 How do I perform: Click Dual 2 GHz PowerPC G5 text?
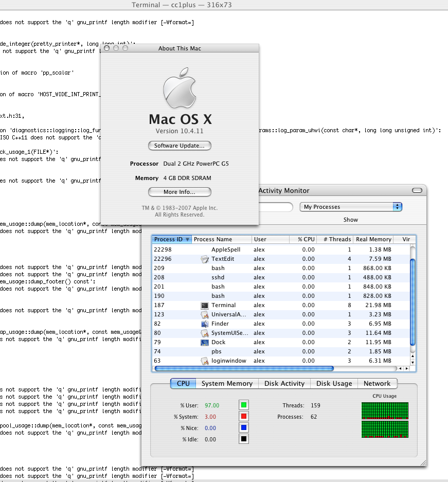196,164
